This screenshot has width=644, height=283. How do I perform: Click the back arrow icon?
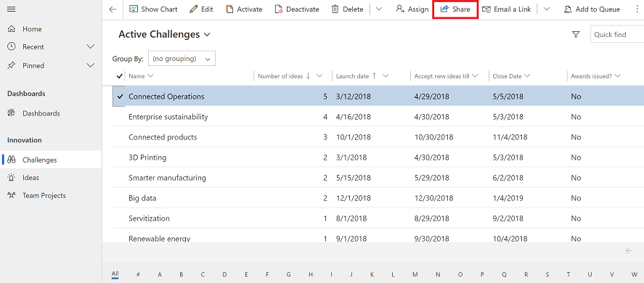tap(113, 9)
